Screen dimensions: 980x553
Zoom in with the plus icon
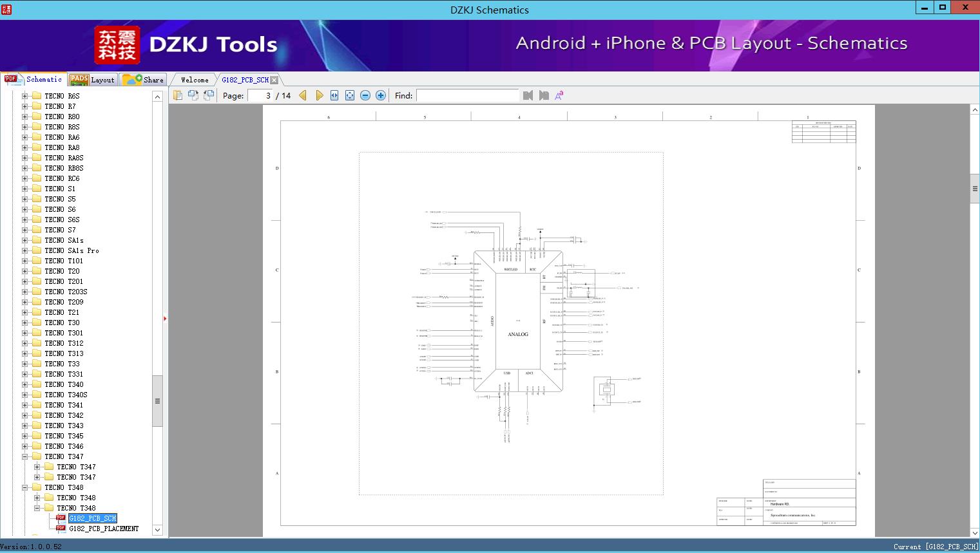pos(381,95)
